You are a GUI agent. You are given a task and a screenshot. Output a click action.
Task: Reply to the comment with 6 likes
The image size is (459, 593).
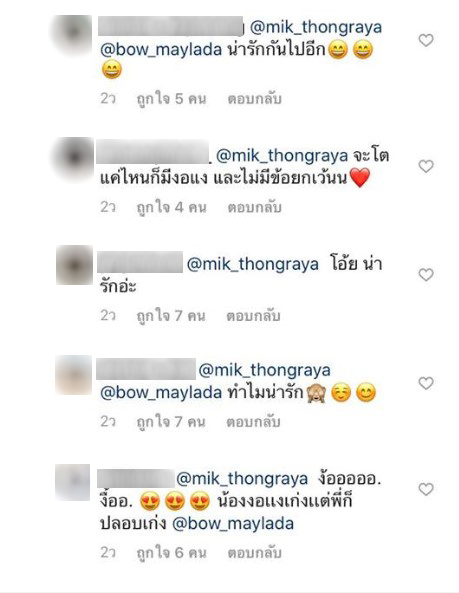(254, 553)
